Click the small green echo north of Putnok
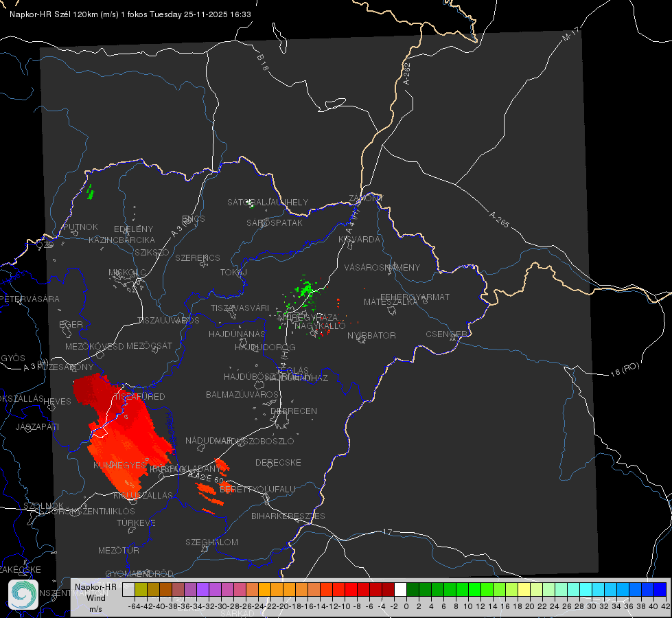Viewport: 672px width, 618px height. click(90, 192)
